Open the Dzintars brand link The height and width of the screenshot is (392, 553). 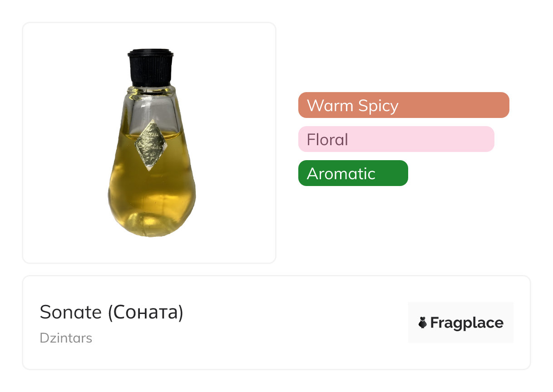tap(66, 338)
